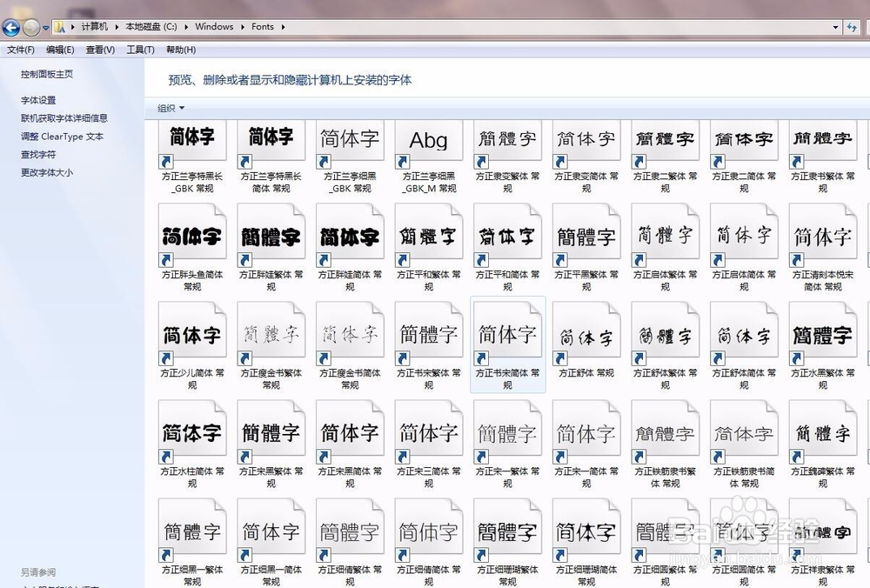870x588 pixels.
Task: Select font 方正细珊瑚简体 常规
Action: point(586,542)
